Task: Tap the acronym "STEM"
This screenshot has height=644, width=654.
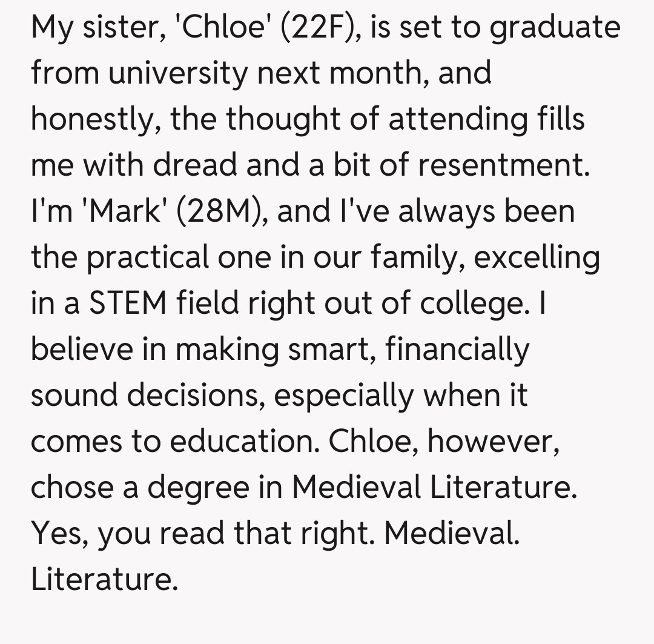Action: 128,304
